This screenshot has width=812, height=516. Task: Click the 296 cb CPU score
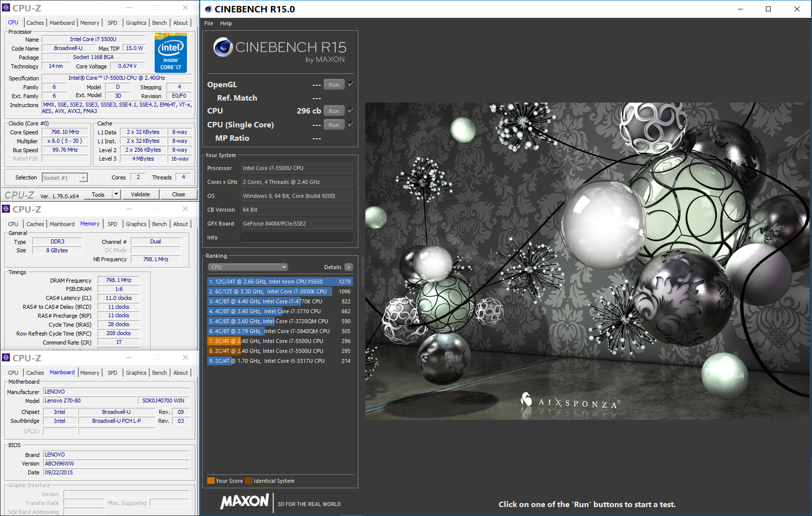pyautogui.click(x=308, y=111)
